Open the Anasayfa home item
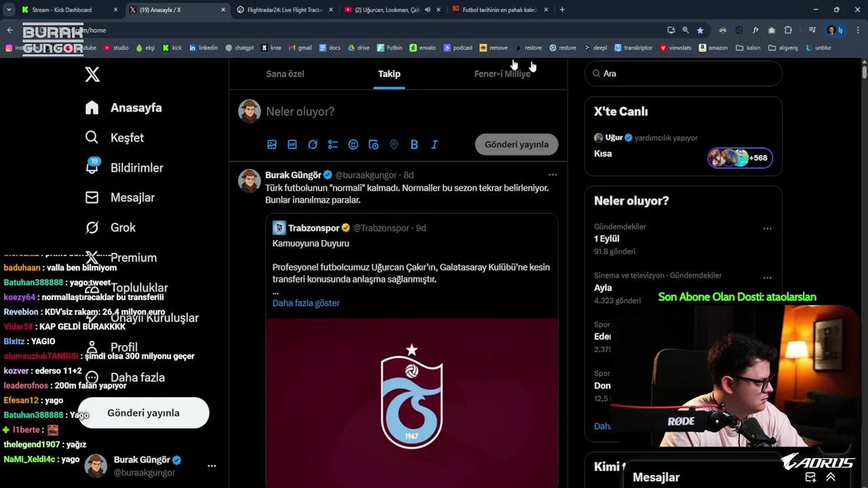This screenshot has height=488, width=868. click(123, 108)
